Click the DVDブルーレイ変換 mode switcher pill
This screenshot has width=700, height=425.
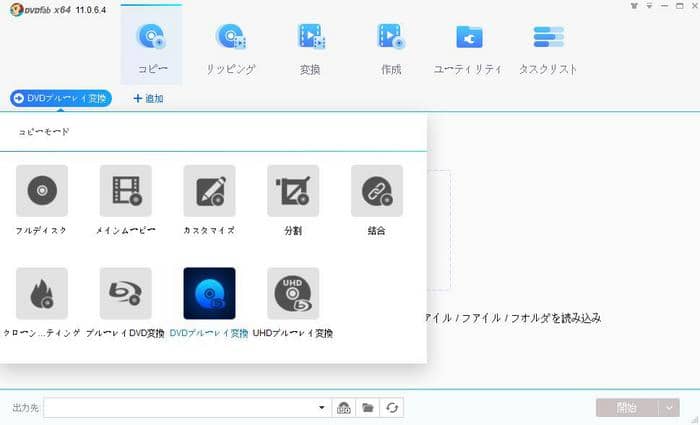coord(61,98)
